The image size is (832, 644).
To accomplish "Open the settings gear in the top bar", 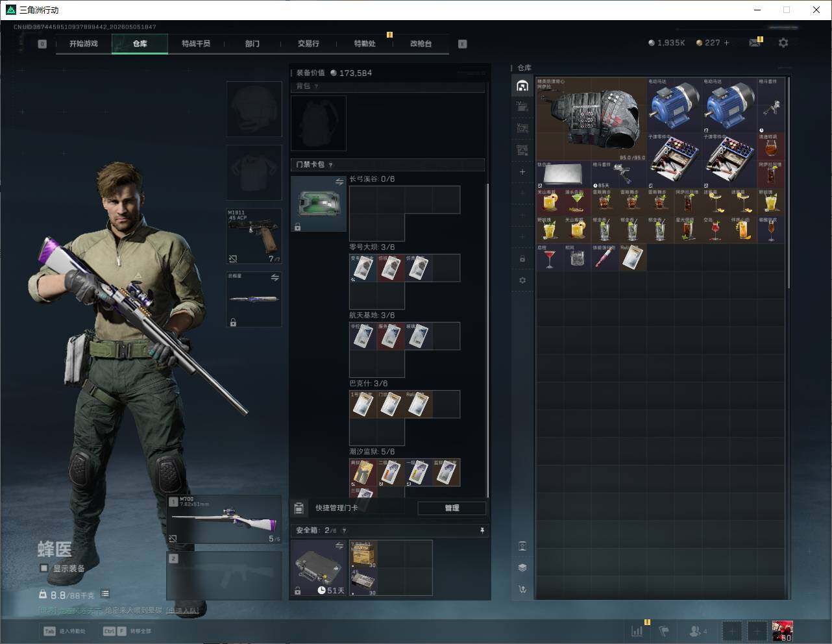I will [x=783, y=43].
